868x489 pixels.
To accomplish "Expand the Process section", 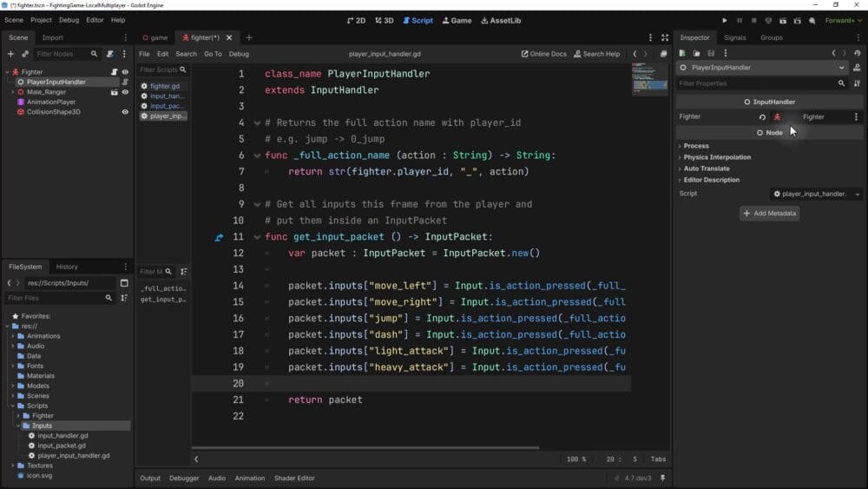I will (696, 146).
